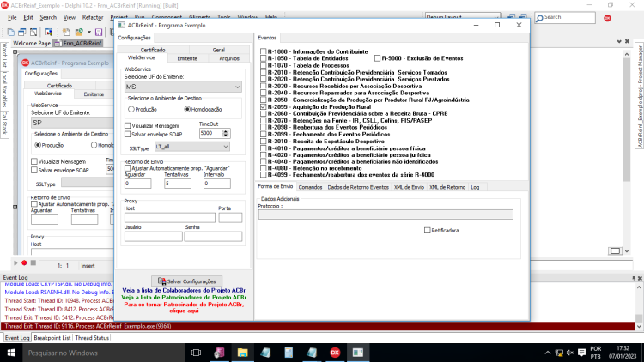Click the close X of the editor tab area
This screenshot has height=362, width=644.
pos(627,41)
